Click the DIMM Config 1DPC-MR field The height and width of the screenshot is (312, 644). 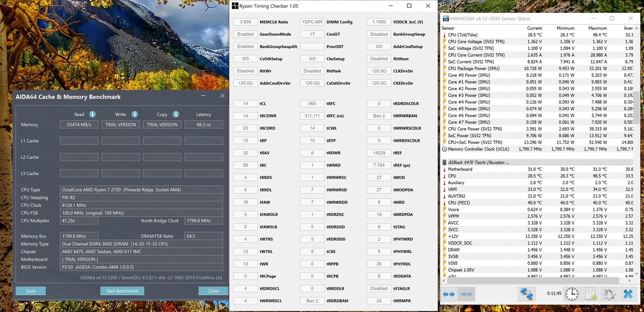point(312,22)
